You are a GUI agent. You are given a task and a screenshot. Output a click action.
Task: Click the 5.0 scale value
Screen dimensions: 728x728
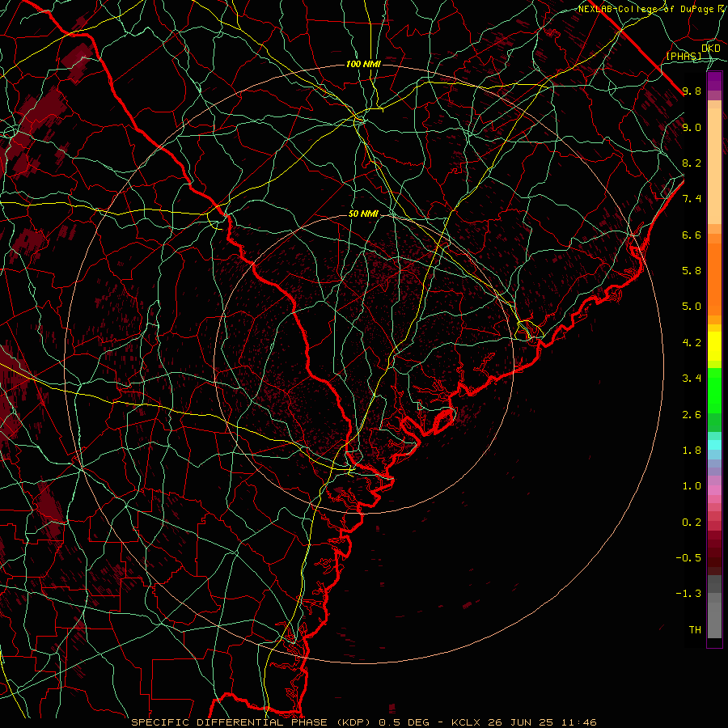click(x=692, y=307)
